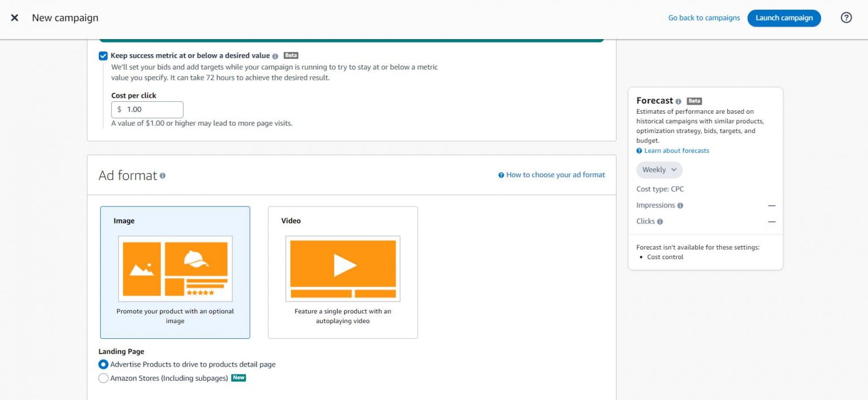Open the Go back to campaigns link

704,18
